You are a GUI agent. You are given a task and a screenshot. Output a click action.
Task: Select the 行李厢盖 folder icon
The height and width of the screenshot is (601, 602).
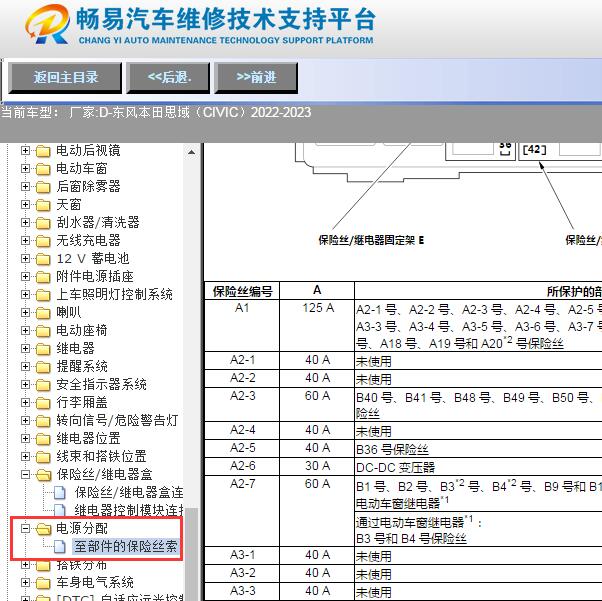43,403
